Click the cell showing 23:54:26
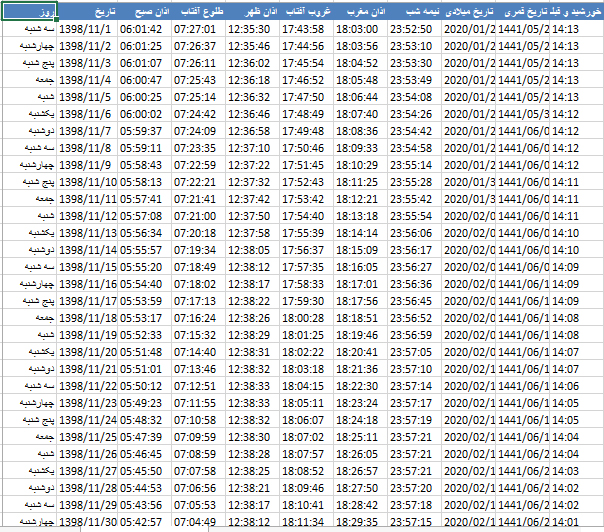The image size is (604, 532). coord(414,114)
